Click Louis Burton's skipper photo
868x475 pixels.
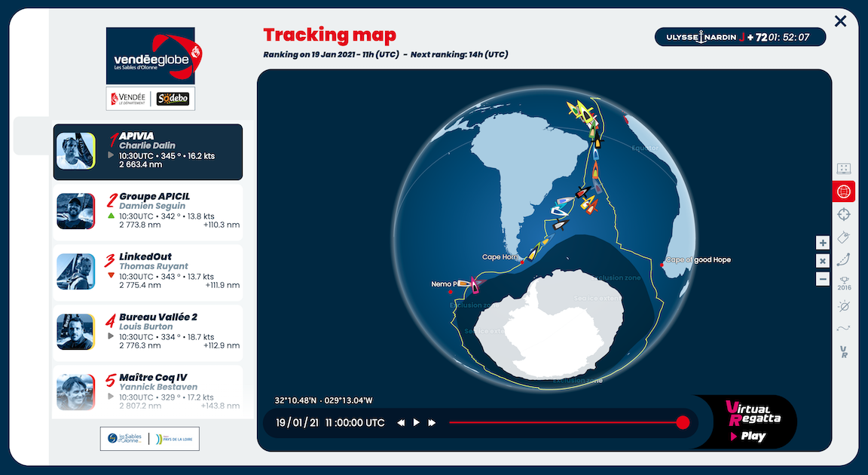coord(76,332)
